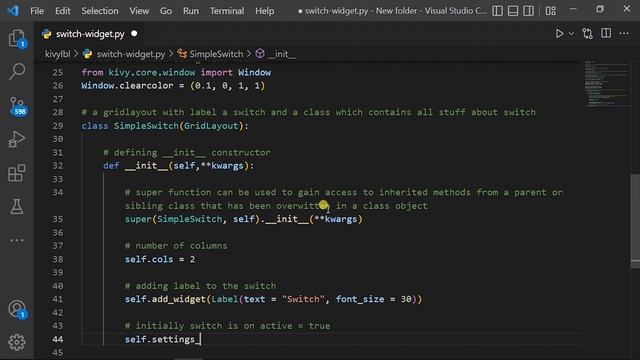Click 'def __init__(self,**kwargs):' line

[x=178, y=166]
